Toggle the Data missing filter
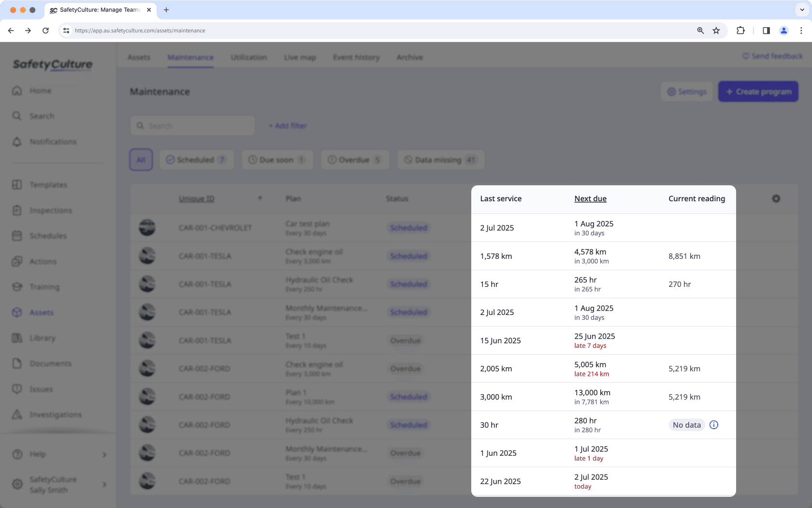The height and width of the screenshot is (508, 812). [x=440, y=160]
